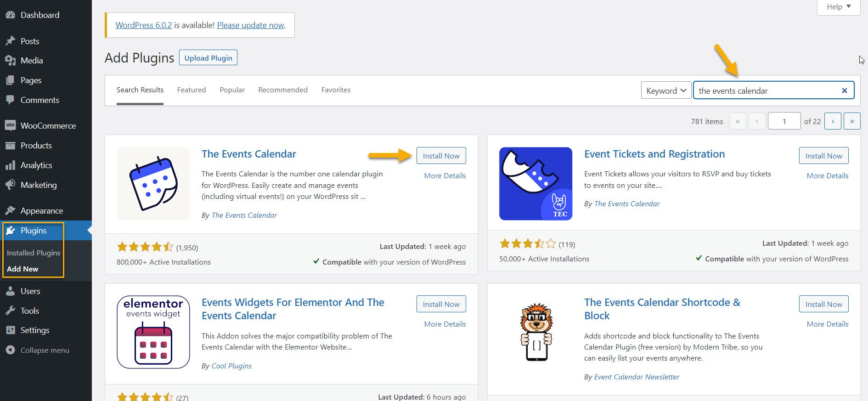Click the Please update now link
This screenshot has height=401, width=868.
click(250, 25)
